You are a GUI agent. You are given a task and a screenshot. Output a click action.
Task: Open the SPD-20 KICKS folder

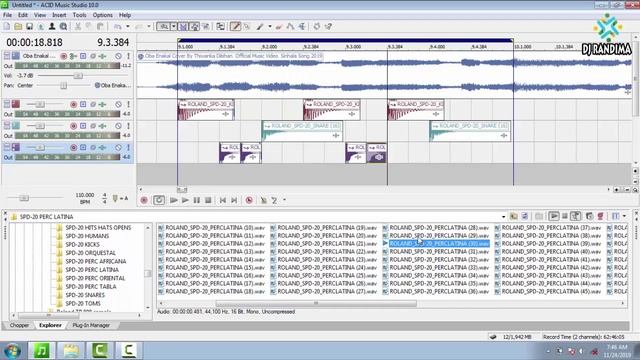tap(82, 244)
